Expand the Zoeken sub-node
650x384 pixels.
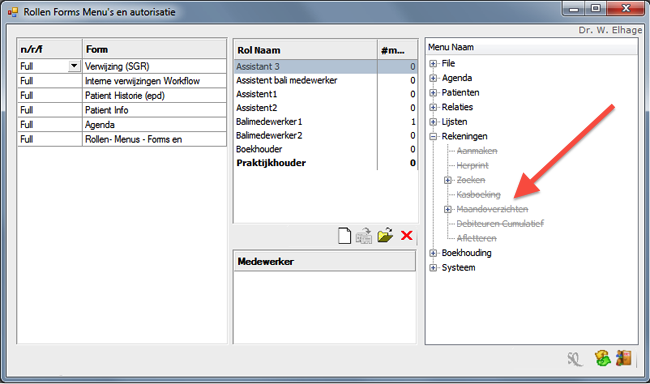[x=447, y=180]
